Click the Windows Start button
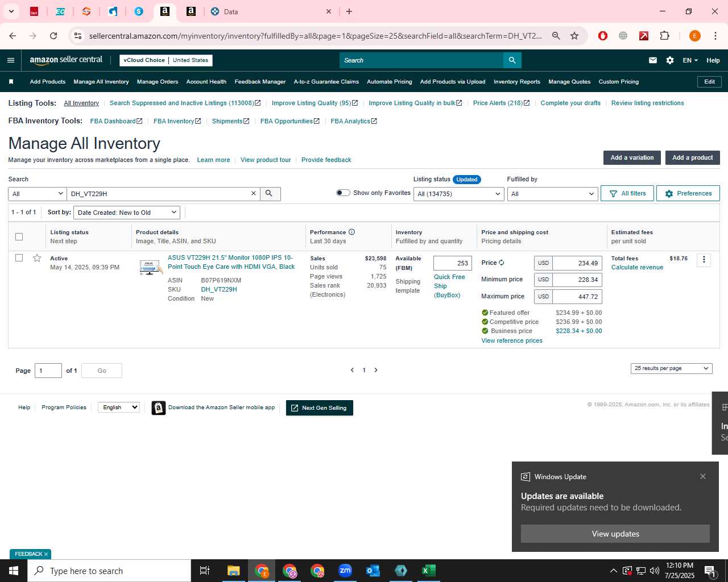The height and width of the screenshot is (582, 728). (x=14, y=571)
